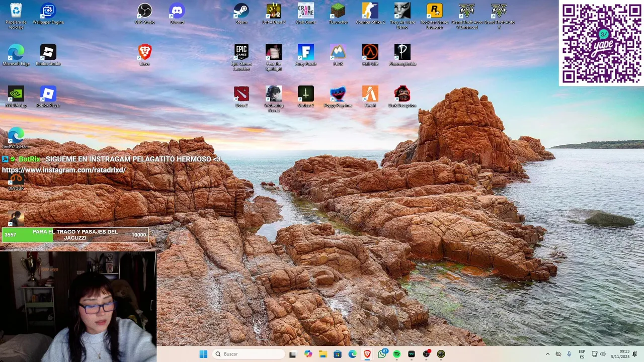Open Copilot from the taskbar

point(308,354)
